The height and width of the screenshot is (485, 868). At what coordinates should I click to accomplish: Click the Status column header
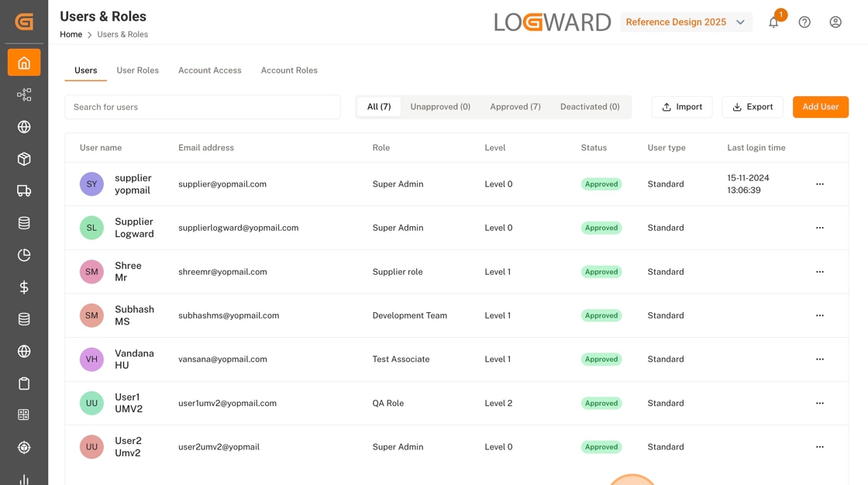tap(594, 148)
